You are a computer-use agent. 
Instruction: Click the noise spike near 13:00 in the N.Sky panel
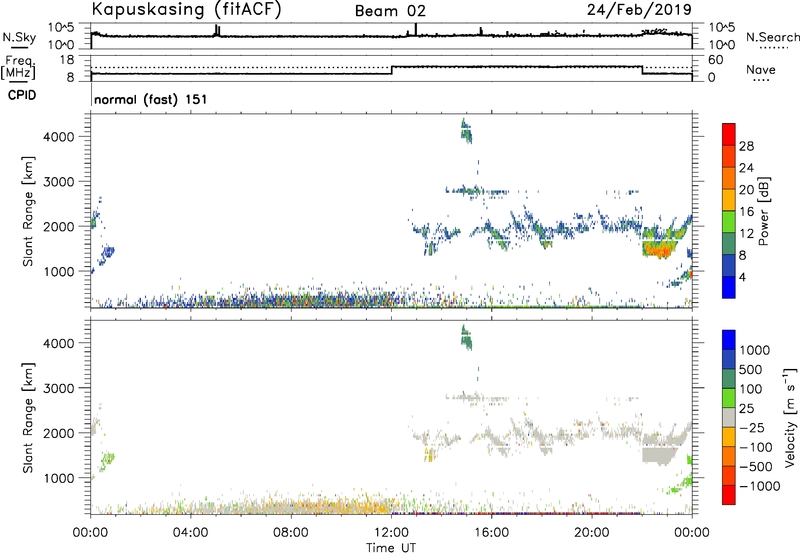tap(416, 30)
